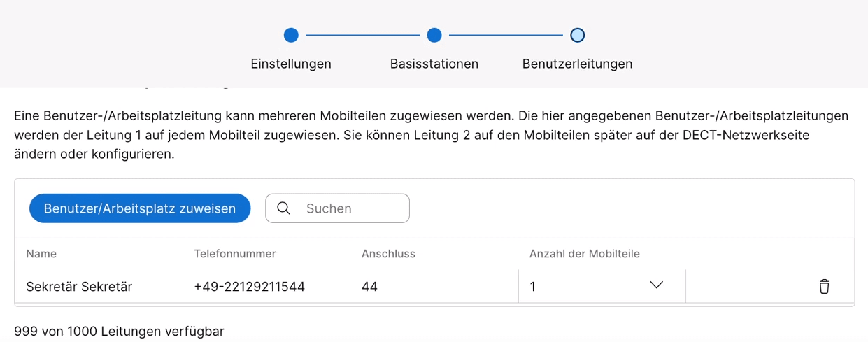
Task: Select the phone number +49-22129211544
Action: click(249, 286)
